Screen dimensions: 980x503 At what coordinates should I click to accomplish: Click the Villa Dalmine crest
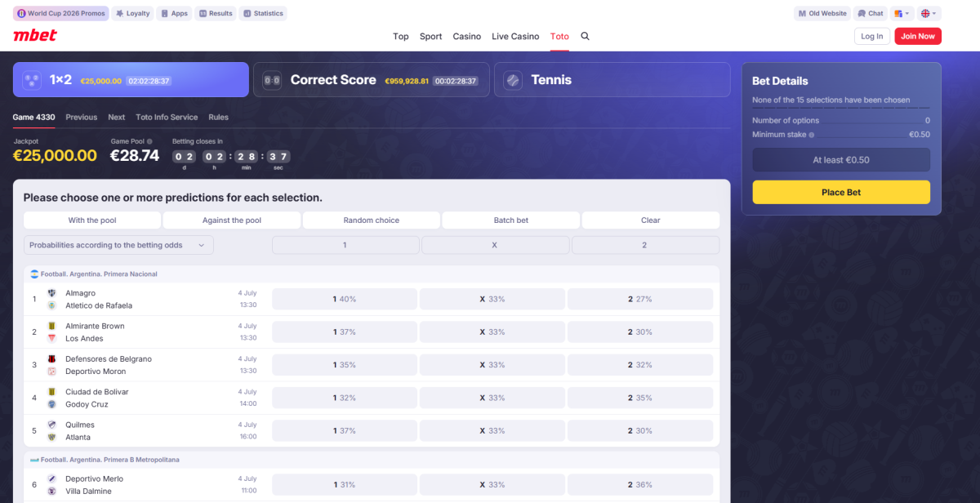pos(51,491)
